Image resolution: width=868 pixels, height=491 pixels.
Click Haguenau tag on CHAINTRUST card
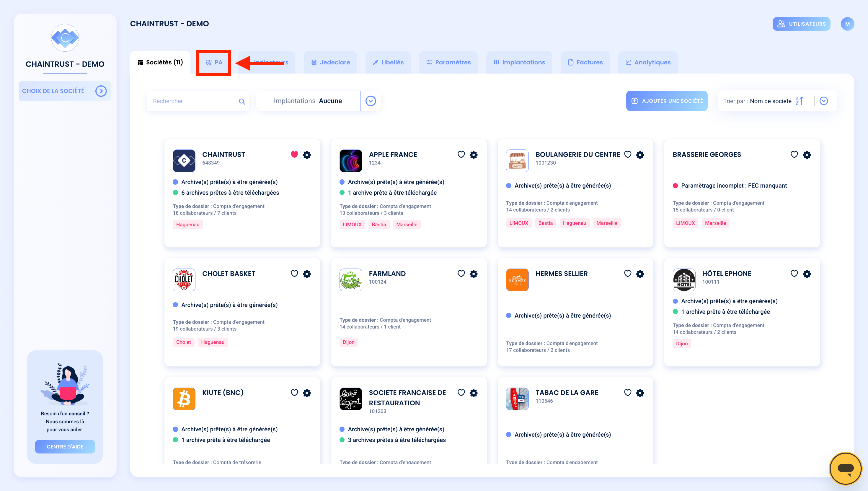click(x=188, y=225)
